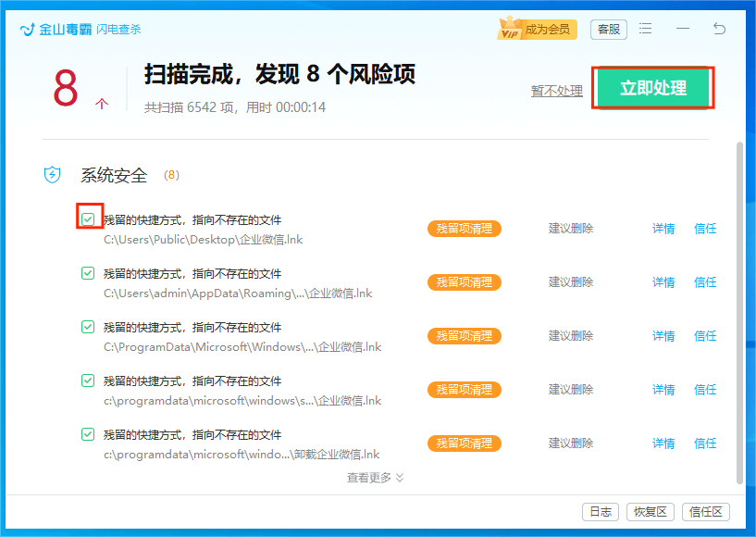Click 残留项清理 tag for Public Desktop shortcut
The image size is (756, 537).
click(464, 229)
